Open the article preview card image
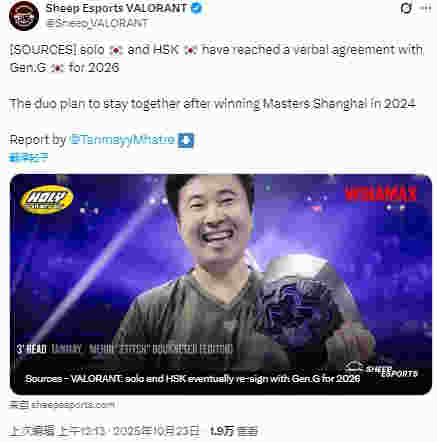This screenshot has width=437, height=442. (221, 284)
